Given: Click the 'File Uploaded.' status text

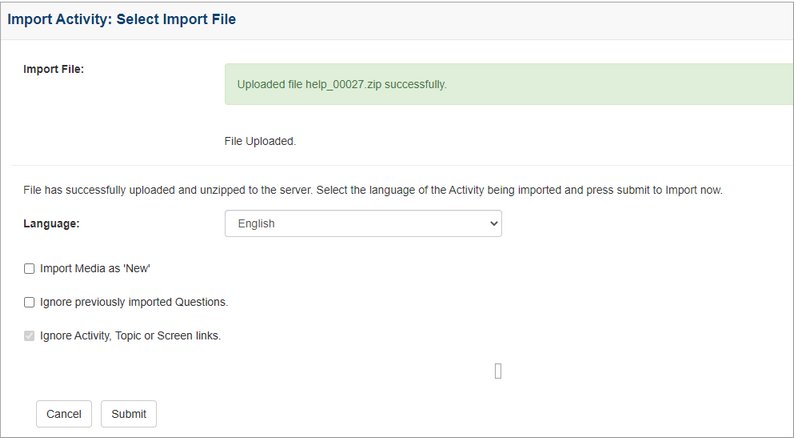Looking at the screenshot, I should tap(260, 141).
